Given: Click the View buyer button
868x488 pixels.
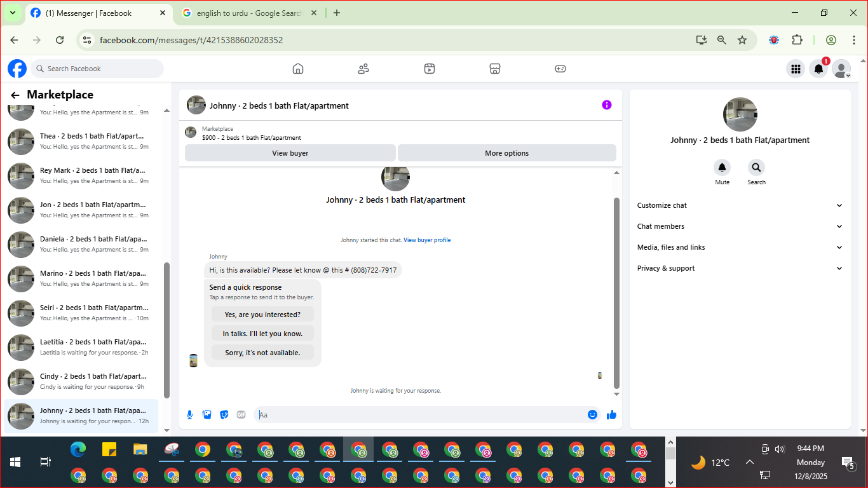Looking at the screenshot, I should pos(290,153).
